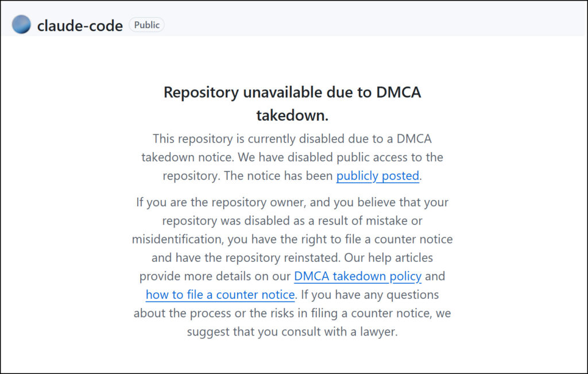Select the bold repository name in the header

(79, 25)
